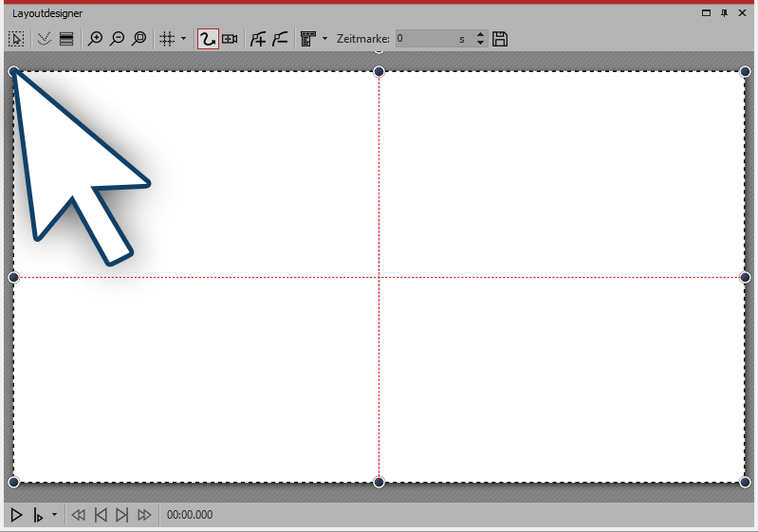Click the Zeitmarke spinner arrows
Image resolution: width=758 pixels, height=532 pixels.
[480, 39]
